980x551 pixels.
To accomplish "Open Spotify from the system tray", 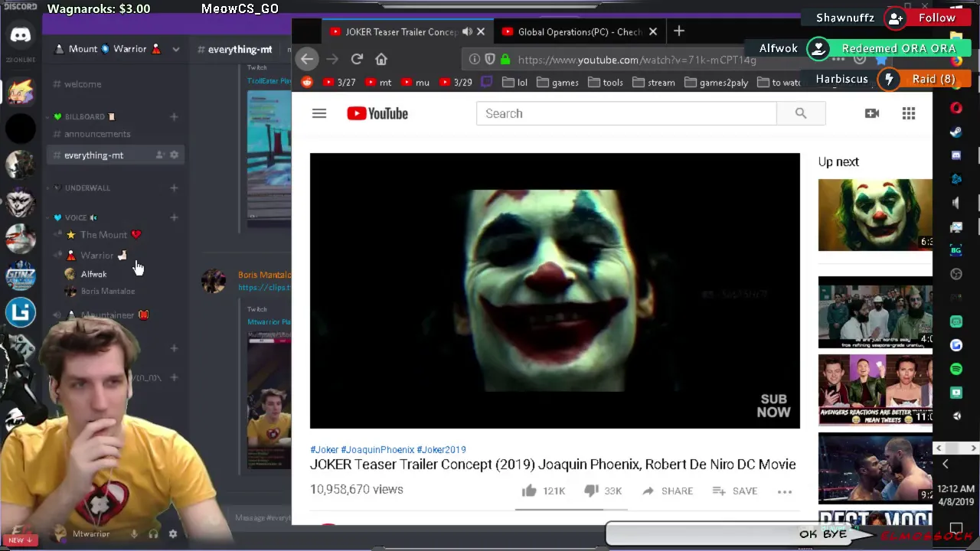I will point(956,369).
